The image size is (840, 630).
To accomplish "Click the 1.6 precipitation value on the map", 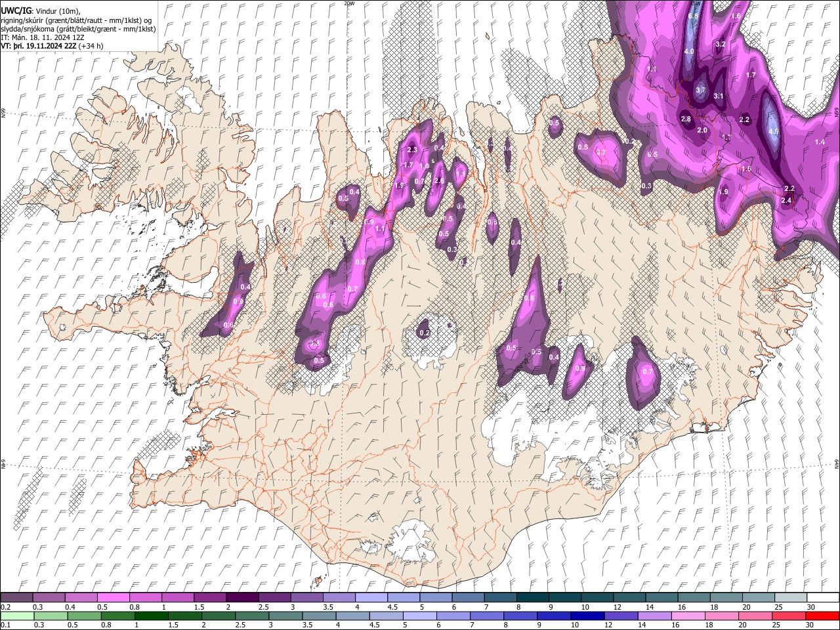I will pyautogui.click(x=736, y=16).
